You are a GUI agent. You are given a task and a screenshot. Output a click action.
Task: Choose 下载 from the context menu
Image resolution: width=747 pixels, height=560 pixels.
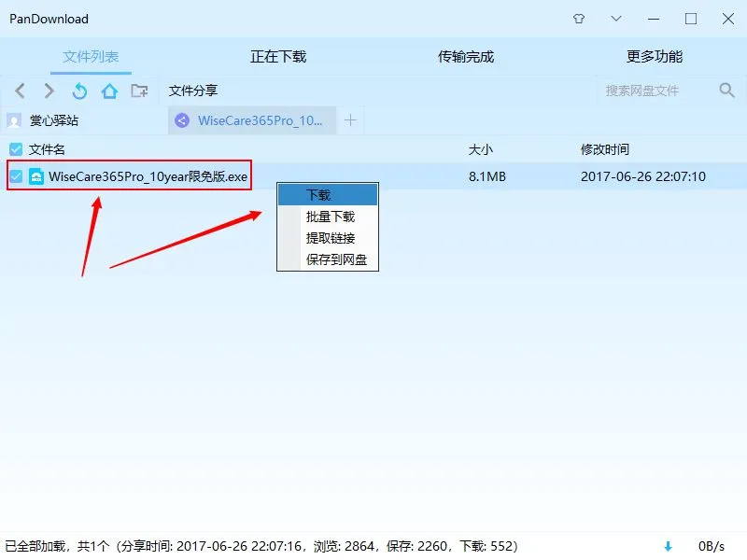coord(328,195)
